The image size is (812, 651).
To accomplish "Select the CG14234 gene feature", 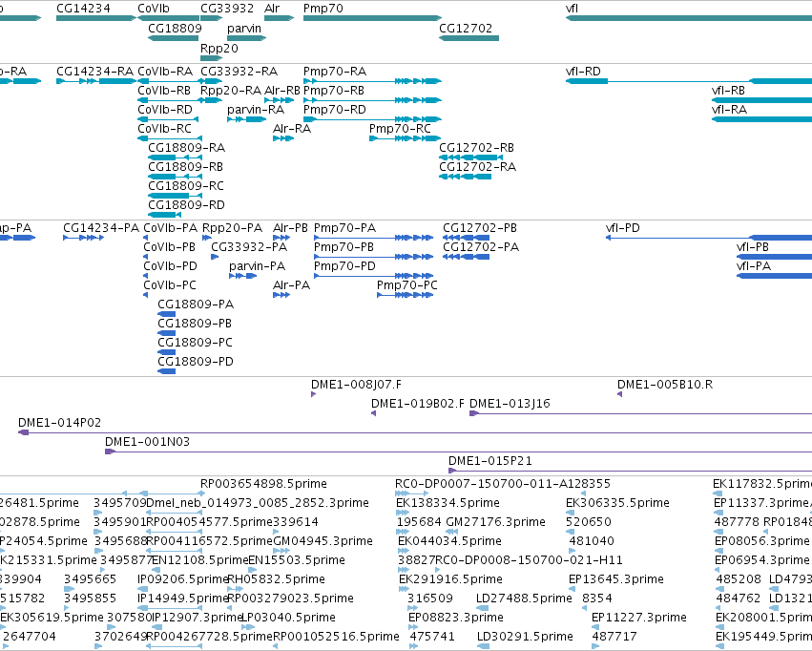I will pyautogui.click(x=95, y=18).
